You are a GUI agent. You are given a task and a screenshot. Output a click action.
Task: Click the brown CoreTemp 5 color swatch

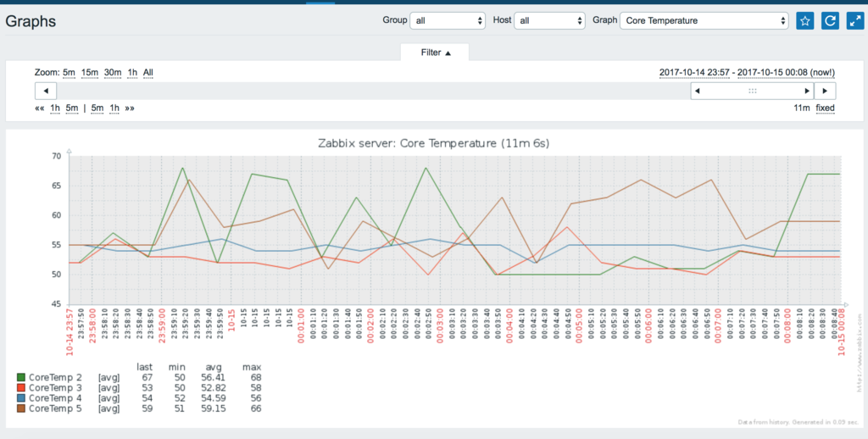[21, 408]
